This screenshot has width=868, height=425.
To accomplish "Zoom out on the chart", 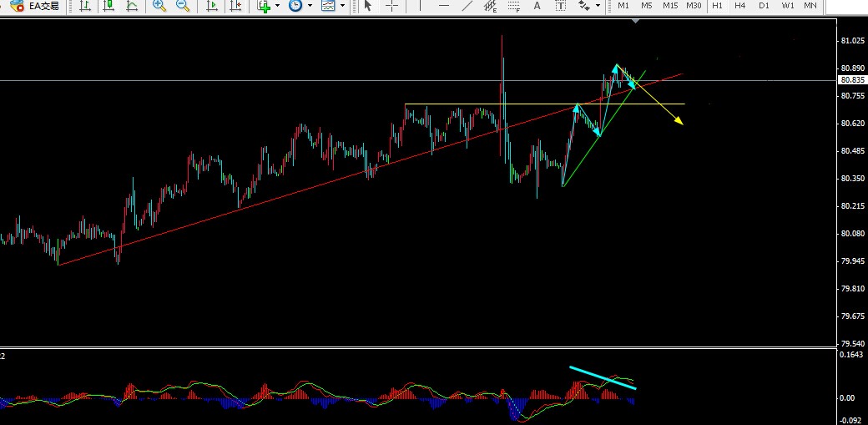I will click(183, 6).
